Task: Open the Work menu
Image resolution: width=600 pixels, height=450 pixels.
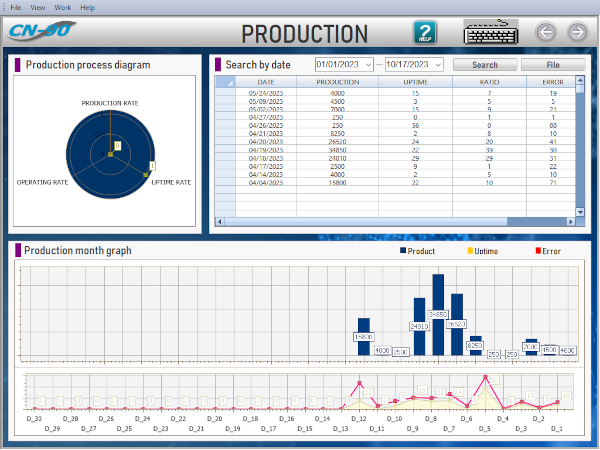Action: click(x=63, y=7)
